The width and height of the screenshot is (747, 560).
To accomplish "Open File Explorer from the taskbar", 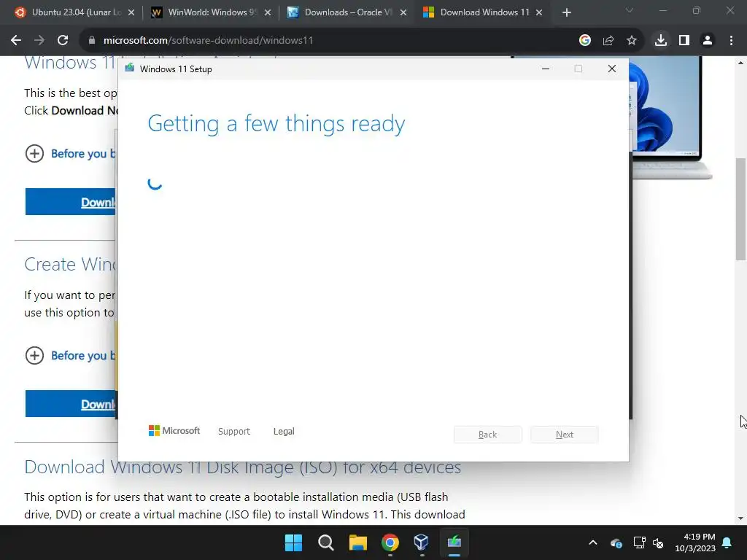I will [357, 542].
